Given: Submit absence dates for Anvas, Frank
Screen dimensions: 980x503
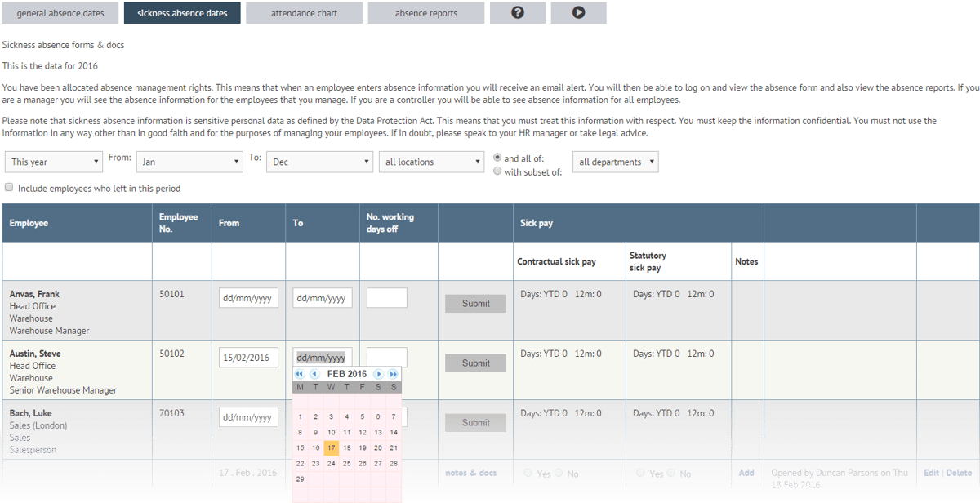Looking at the screenshot, I should point(475,303).
